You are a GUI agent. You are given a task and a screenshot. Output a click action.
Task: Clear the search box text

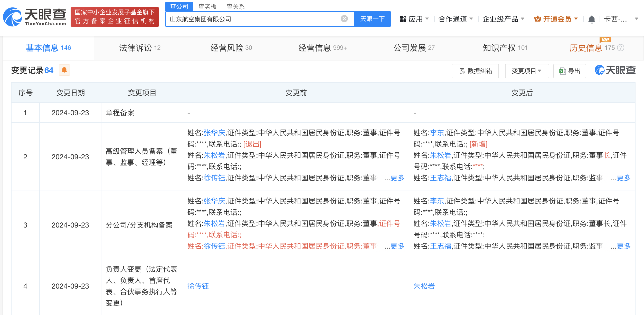tap(344, 19)
